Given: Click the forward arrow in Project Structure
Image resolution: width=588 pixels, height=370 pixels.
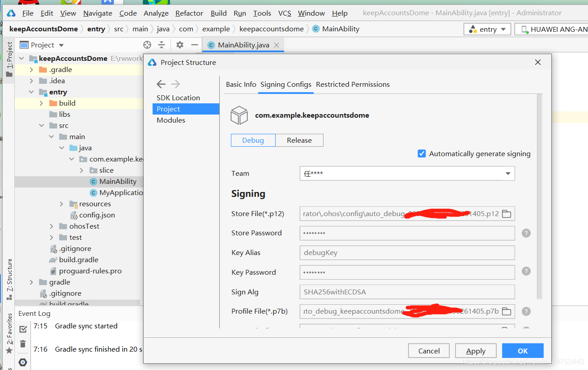Looking at the screenshot, I should pos(175,84).
